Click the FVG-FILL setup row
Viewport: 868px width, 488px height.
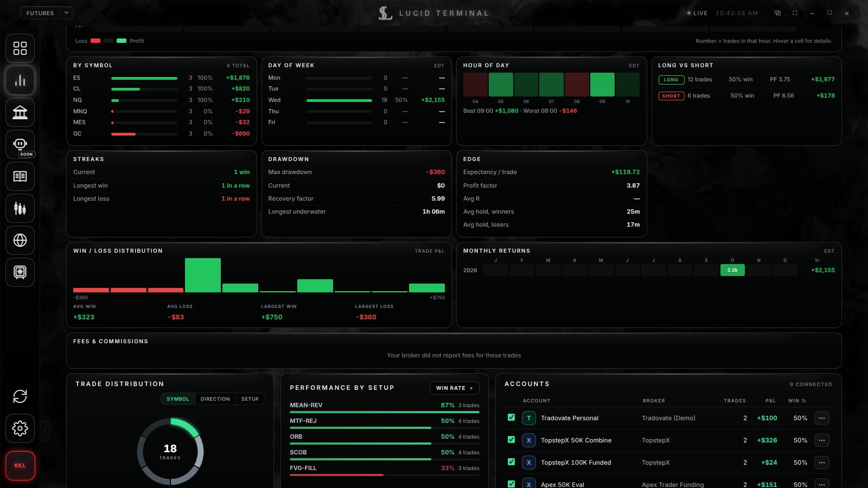pos(385,470)
